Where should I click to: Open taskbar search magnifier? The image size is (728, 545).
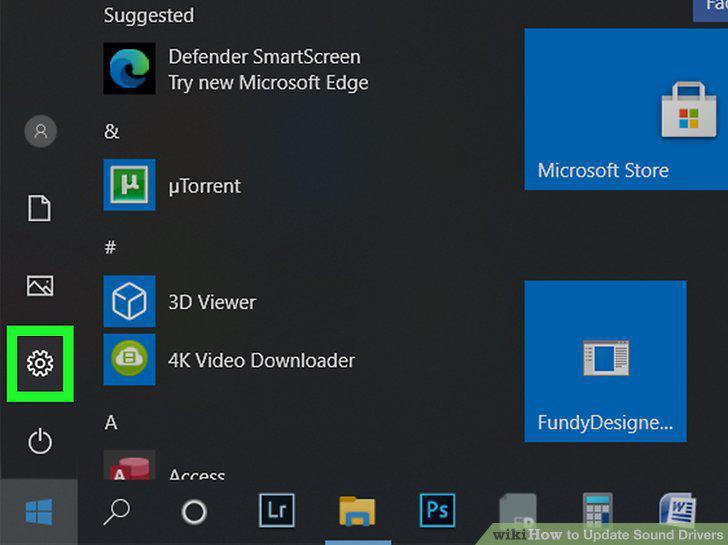117,512
